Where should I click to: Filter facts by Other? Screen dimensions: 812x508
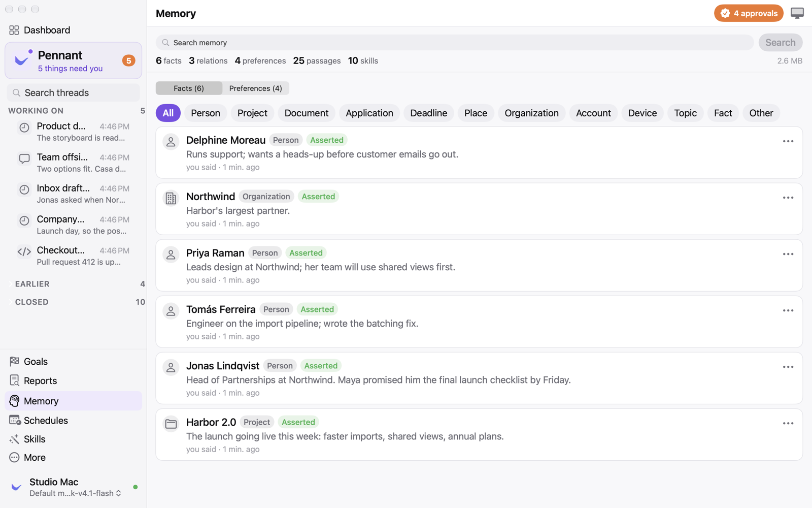click(x=761, y=113)
